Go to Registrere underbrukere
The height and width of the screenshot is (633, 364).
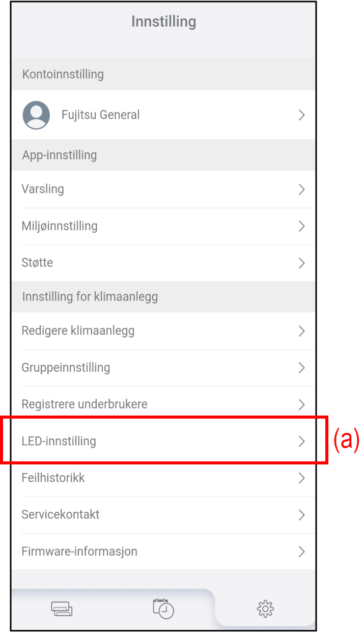[x=85, y=404]
